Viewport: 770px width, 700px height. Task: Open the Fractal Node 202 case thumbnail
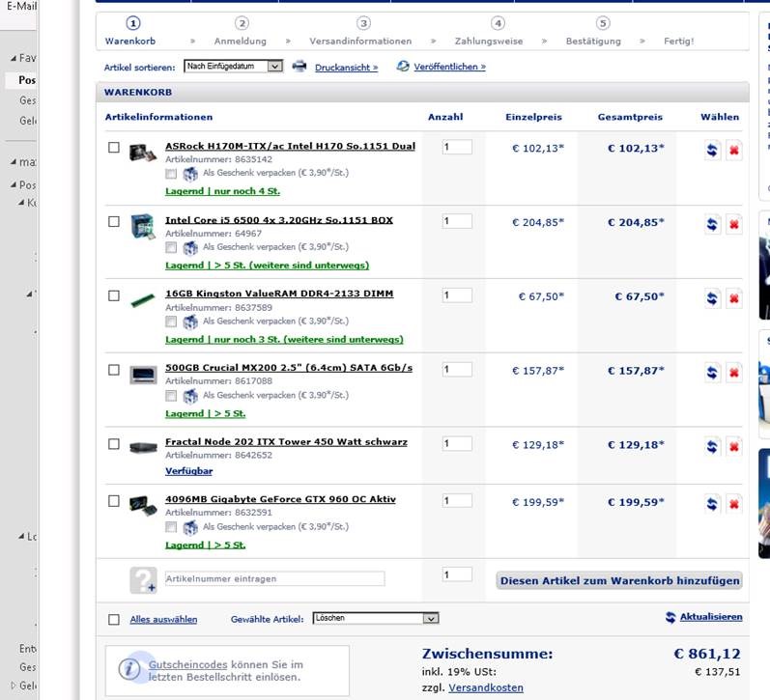pos(143,447)
